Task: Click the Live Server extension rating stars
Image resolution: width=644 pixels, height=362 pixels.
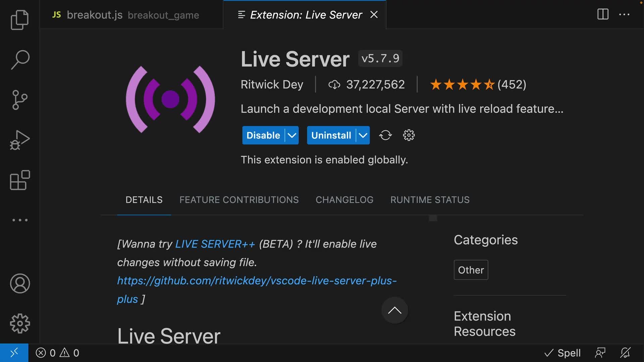Action: coord(463,84)
